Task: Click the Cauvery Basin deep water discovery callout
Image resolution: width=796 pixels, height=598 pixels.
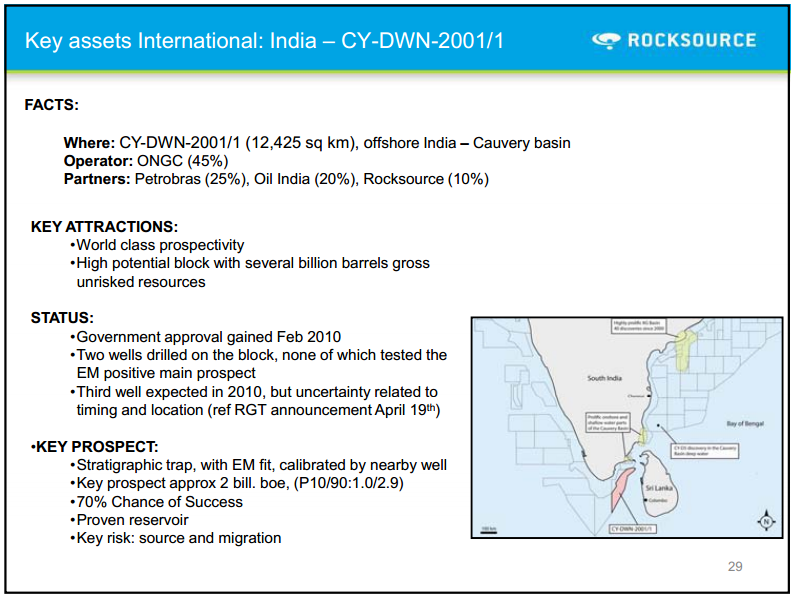Action: click(x=705, y=451)
